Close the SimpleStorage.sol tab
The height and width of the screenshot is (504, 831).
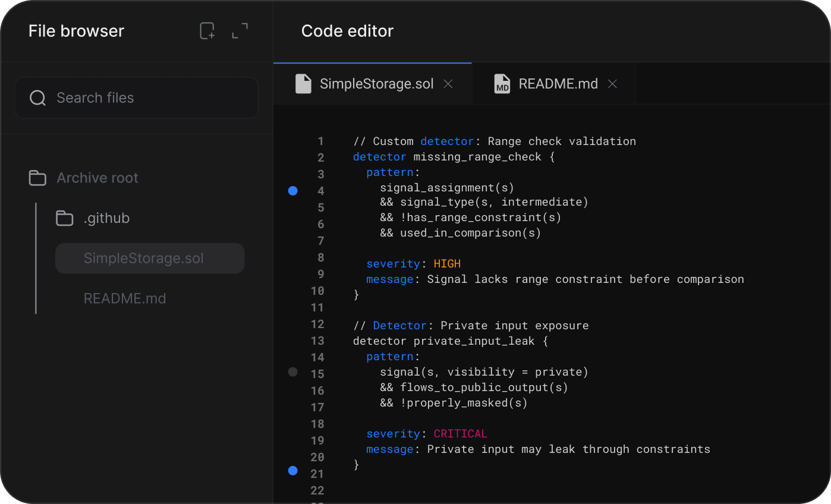click(448, 84)
